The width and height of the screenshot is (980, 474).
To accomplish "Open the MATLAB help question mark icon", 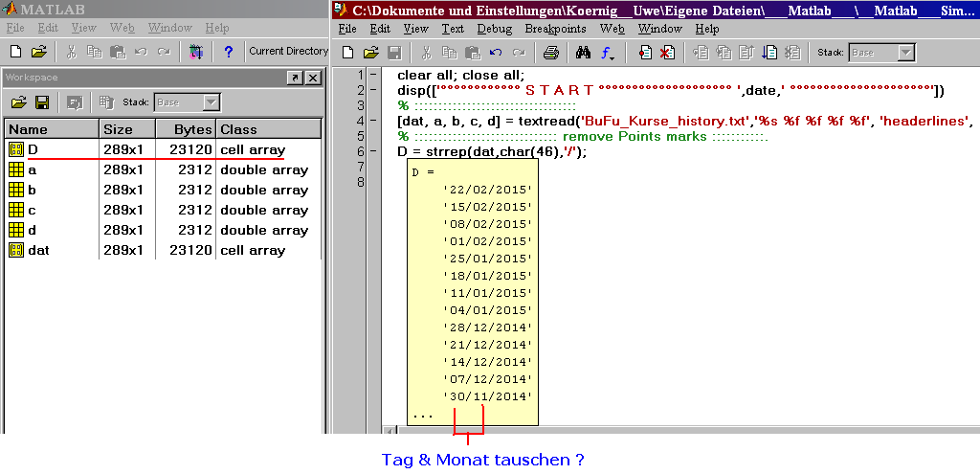I will [x=228, y=52].
